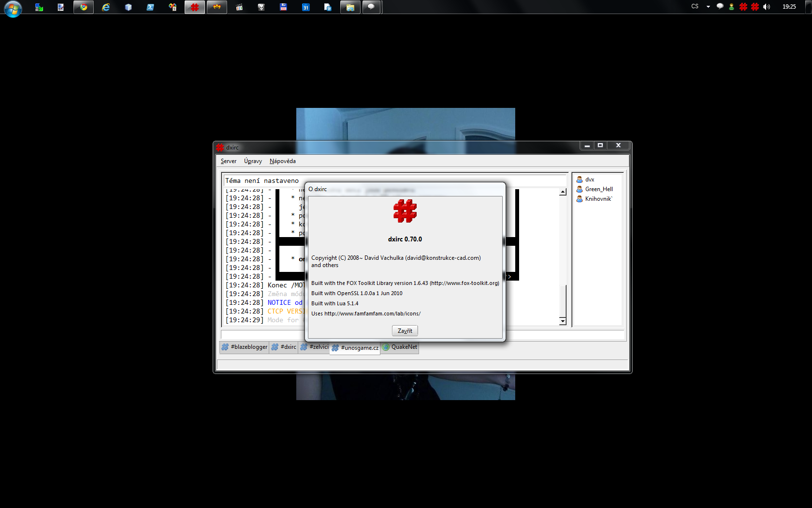Screen dimensions: 812x508
Task: Open the document pages taskbar icon
Action: [328, 7]
